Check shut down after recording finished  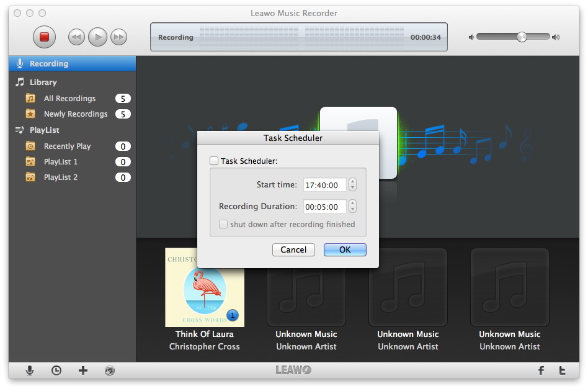[x=223, y=225]
